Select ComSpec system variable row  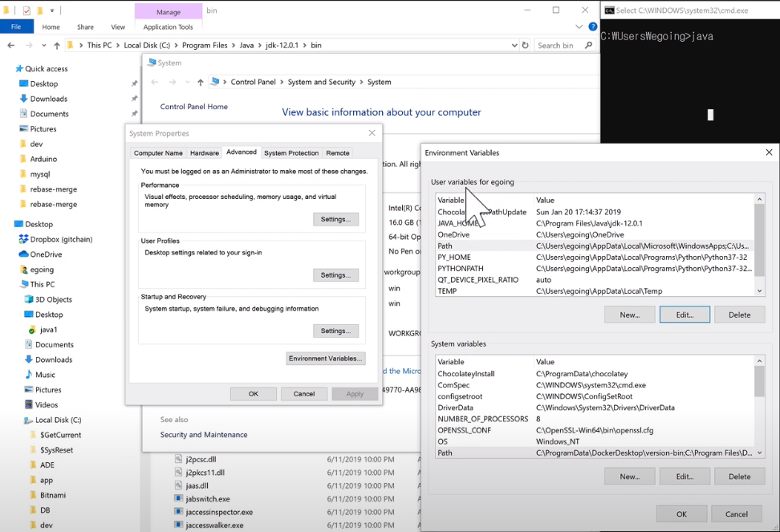595,385
